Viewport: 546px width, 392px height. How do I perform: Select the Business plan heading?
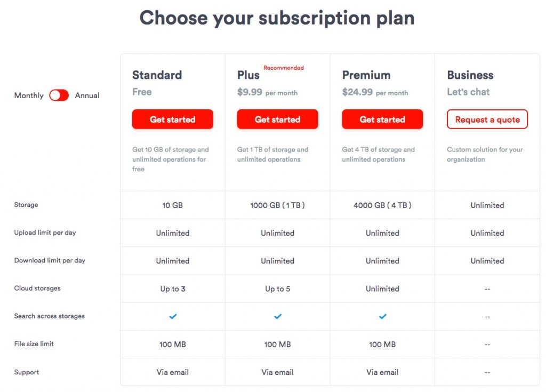tap(470, 75)
